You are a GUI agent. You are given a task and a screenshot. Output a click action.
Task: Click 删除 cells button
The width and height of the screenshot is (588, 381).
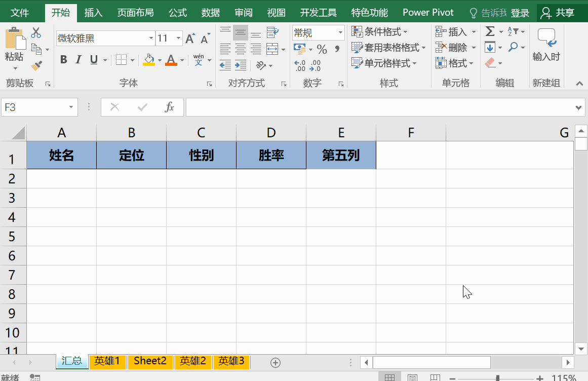coord(455,48)
